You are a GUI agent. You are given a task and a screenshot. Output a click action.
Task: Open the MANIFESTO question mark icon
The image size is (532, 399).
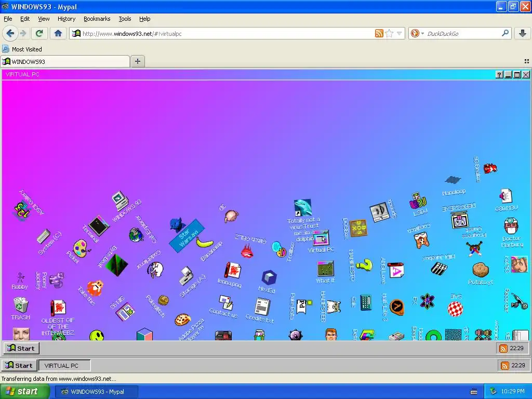tap(364, 265)
